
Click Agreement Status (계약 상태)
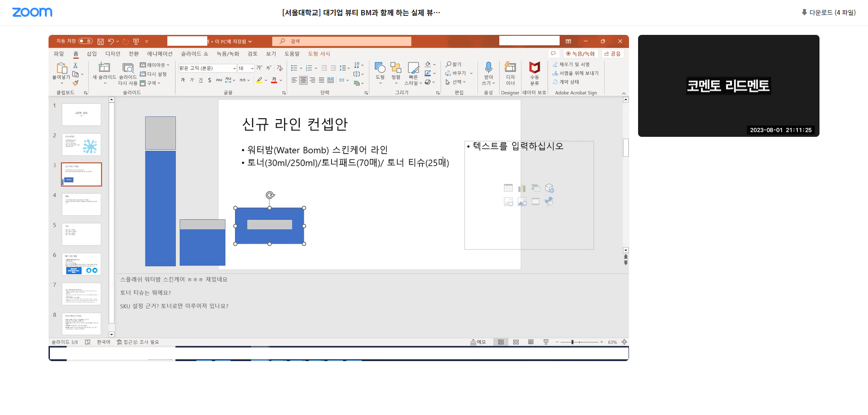tap(566, 82)
